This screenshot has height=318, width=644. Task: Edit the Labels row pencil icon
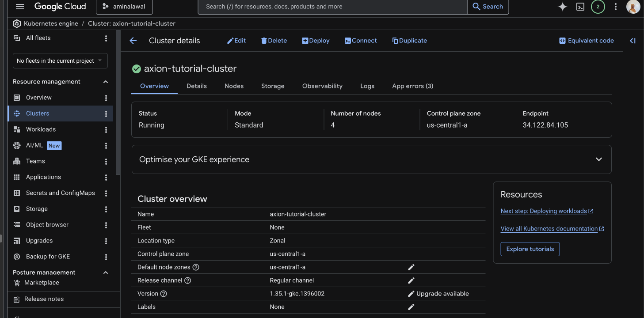pos(411,307)
